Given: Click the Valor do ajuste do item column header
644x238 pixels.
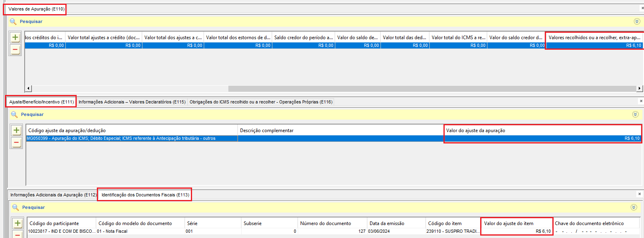Looking at the screenshot, I should pos(508,223).
